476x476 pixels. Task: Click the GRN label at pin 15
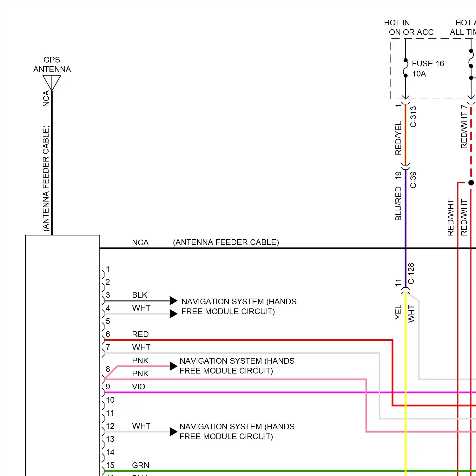pyautogui.click(x=141, y=466)
